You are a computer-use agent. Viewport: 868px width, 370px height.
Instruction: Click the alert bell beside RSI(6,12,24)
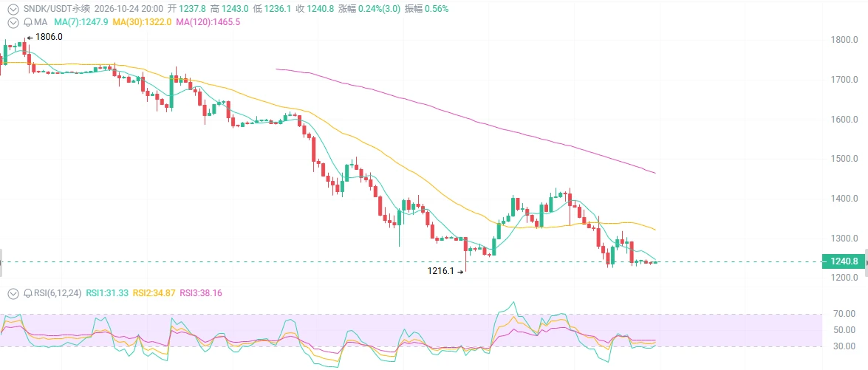[x=27, y=293]
